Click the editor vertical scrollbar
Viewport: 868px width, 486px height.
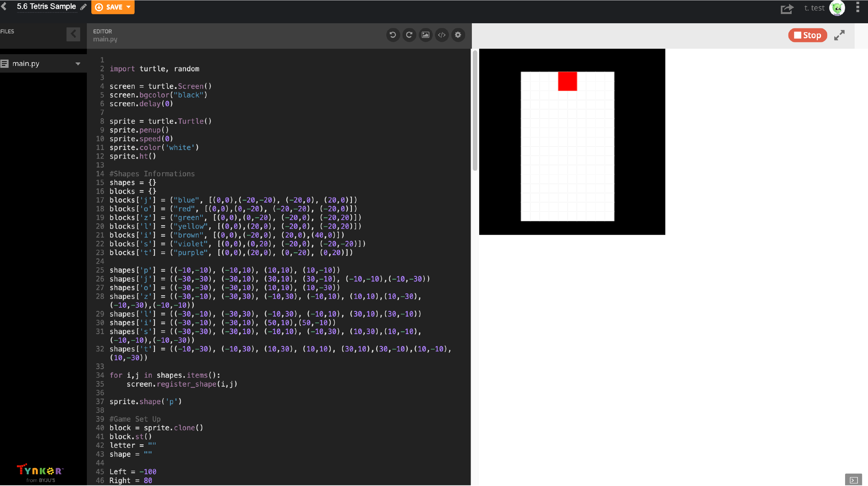[x=475, y=110]
